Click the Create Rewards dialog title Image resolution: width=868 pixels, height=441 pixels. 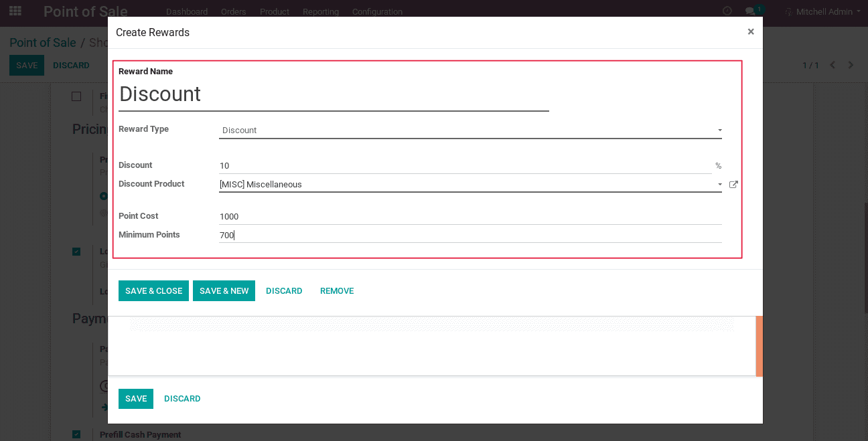[x=153, y=32]
